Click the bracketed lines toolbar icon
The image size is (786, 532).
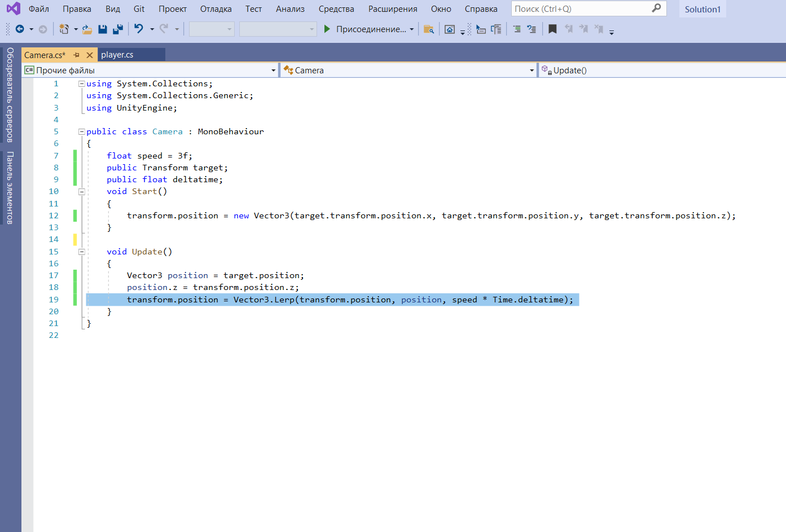coord(496,29)
